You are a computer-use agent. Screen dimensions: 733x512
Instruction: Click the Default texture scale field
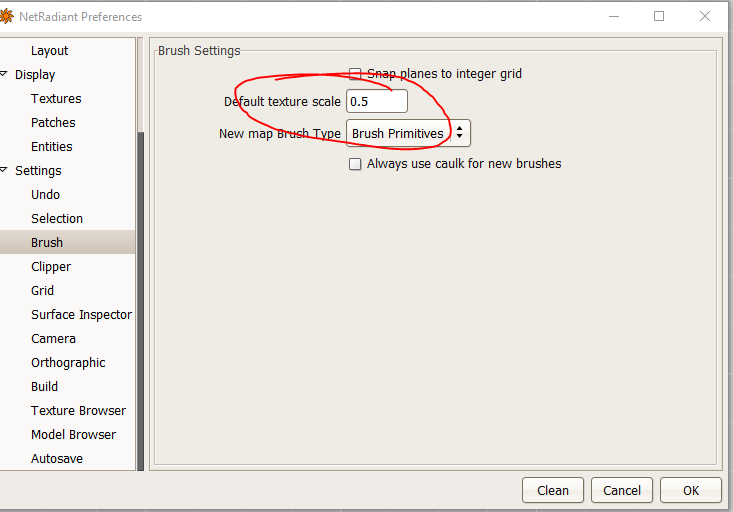(376, 101)
